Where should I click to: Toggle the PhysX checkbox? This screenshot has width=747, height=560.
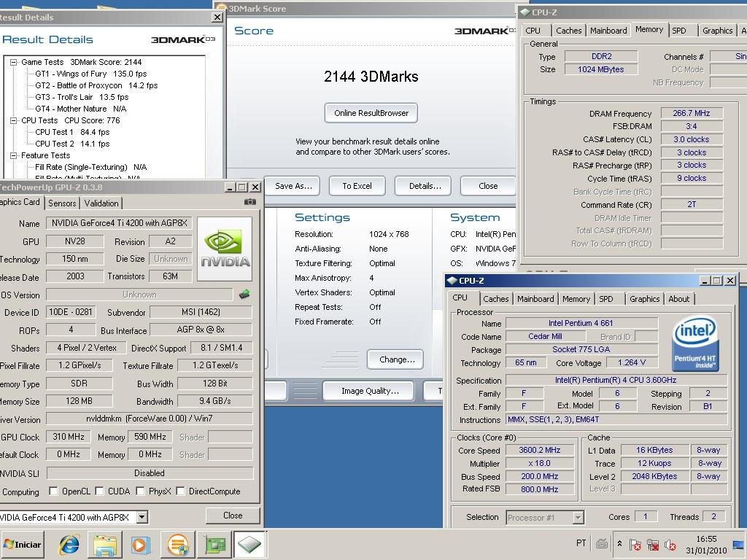pyautogui.click(x=140, y=491)
